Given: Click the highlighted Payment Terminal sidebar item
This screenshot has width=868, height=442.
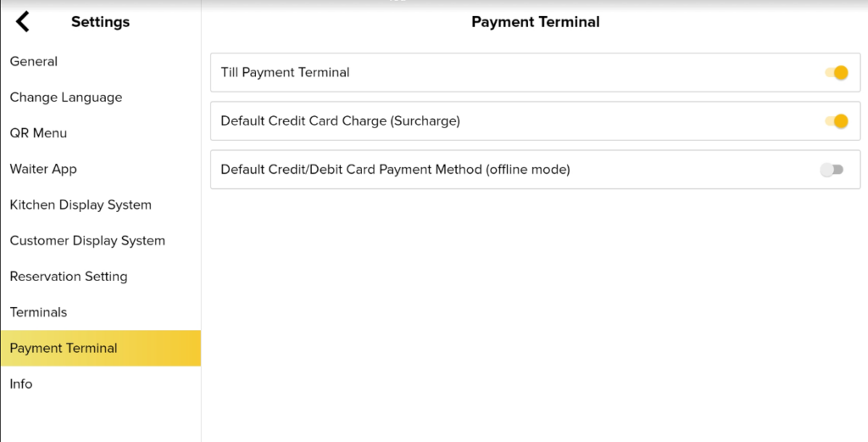Looking at the screenshot, I should pos(64,349).
